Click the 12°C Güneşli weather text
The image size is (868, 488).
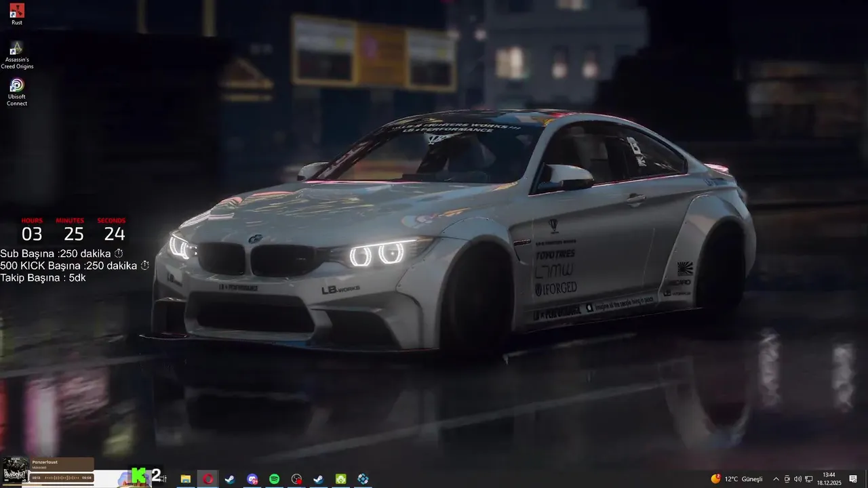coord(743,479)
